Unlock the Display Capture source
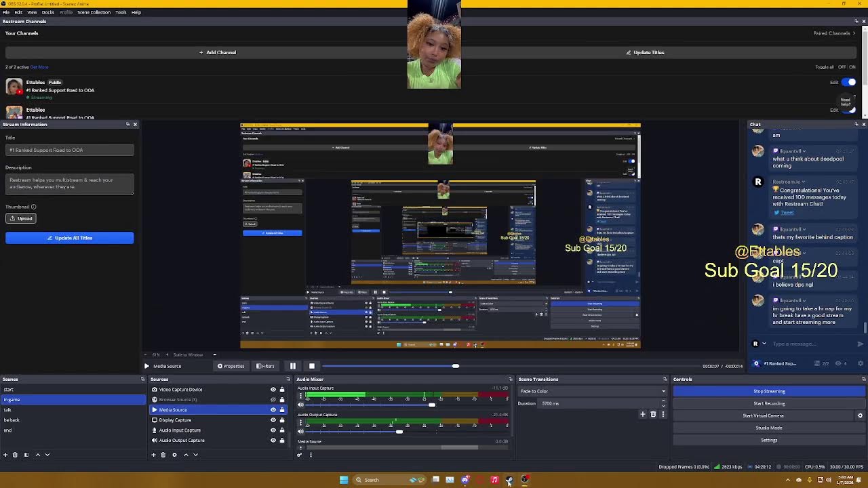 point(282,420)
